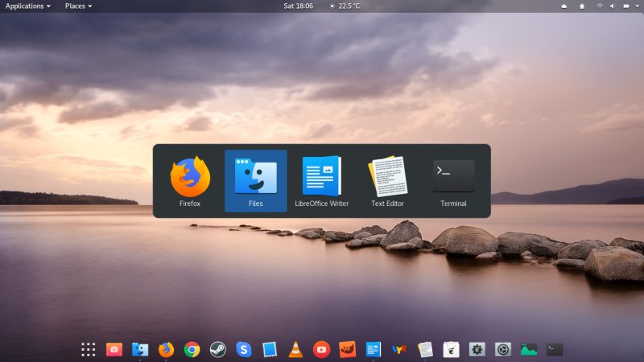Image resolution: width=644 pixels, height=362 pixels.
Task: Click the Sat 18:06 clock
Action: coord(299,6)
